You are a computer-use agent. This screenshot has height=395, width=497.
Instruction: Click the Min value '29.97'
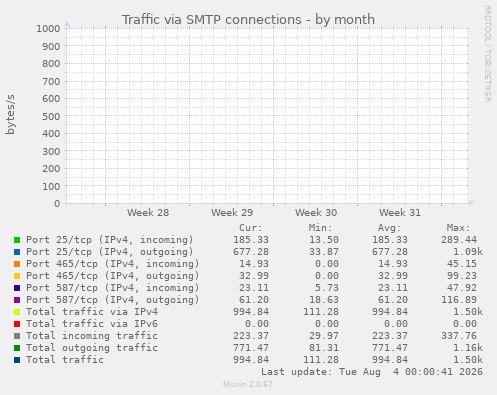point(324,336)
